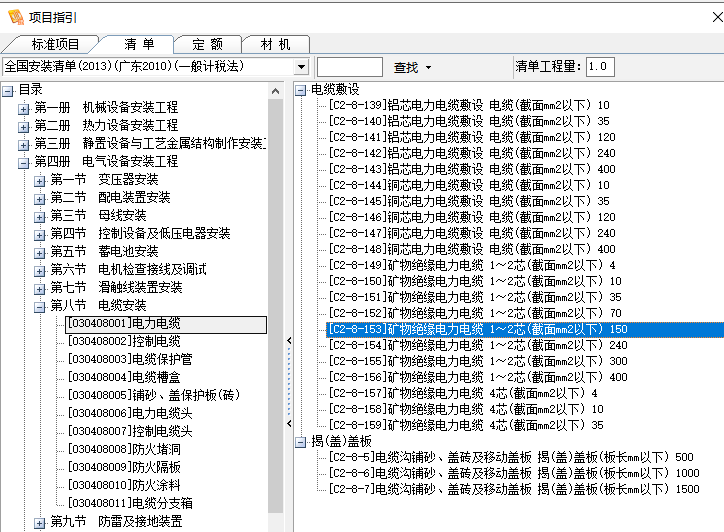Expand 第三节 母线安装
The width and height of the screenshot is (724, 532).
point(40,217)
